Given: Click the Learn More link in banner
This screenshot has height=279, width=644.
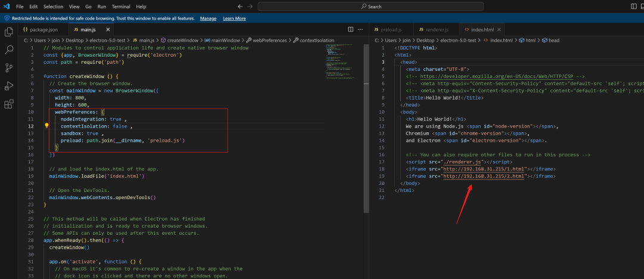Looking at the screenshot, I should (234, 18).
